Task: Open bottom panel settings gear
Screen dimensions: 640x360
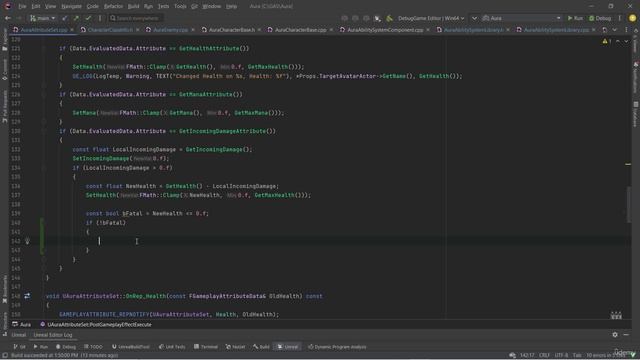Action: [615, 335]
